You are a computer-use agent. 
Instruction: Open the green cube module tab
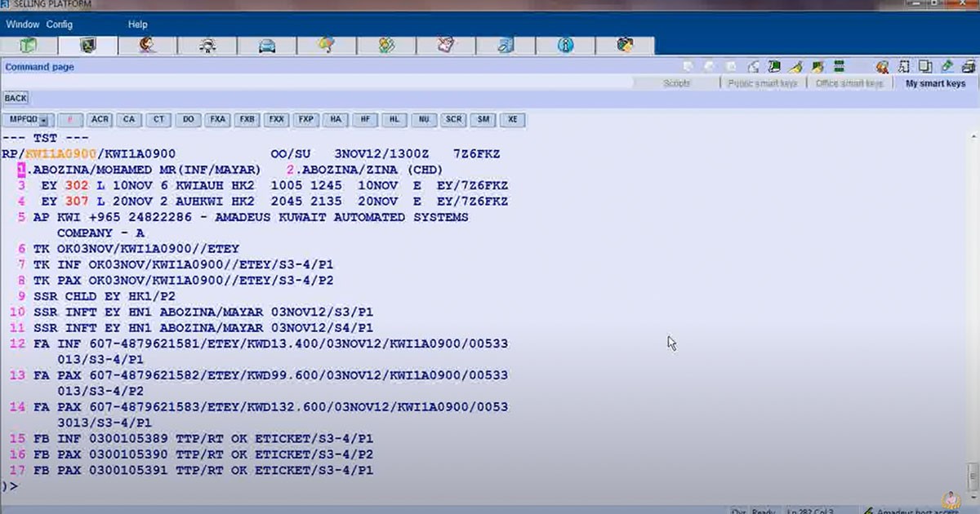coord(29,46)
